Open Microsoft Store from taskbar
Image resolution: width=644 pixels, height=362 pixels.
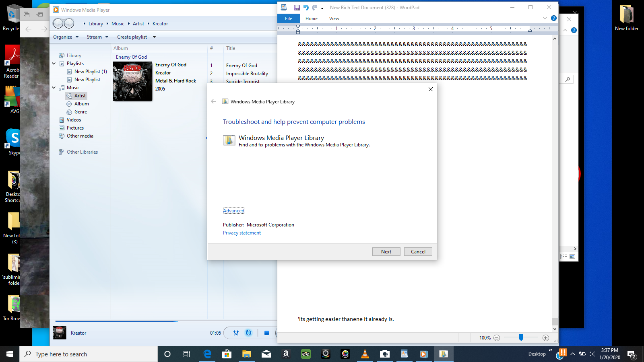click(227, 354)
